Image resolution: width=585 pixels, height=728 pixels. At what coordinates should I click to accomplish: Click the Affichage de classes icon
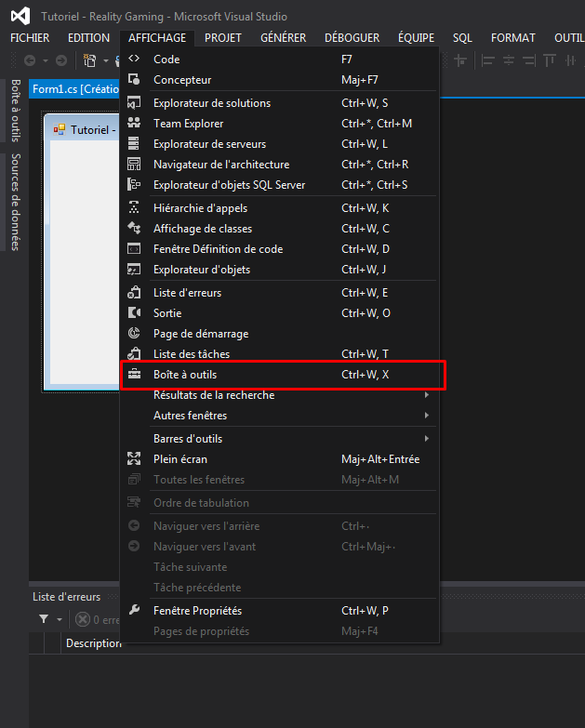click(134, 228)
